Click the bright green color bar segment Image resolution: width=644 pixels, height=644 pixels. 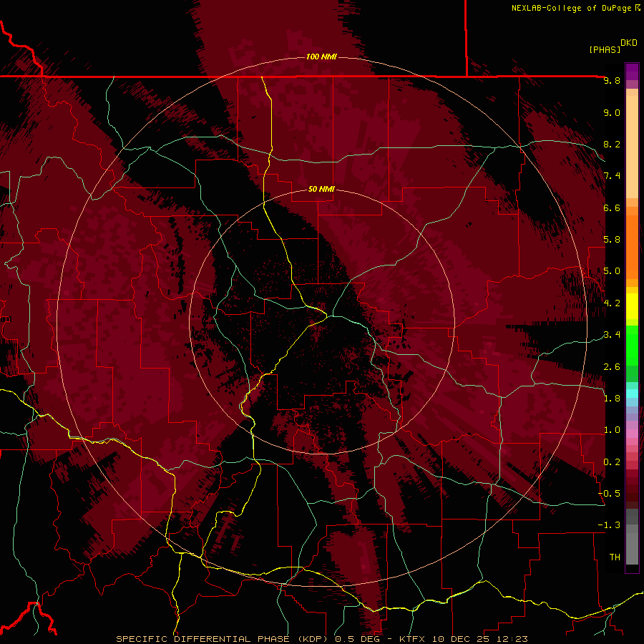632,346
